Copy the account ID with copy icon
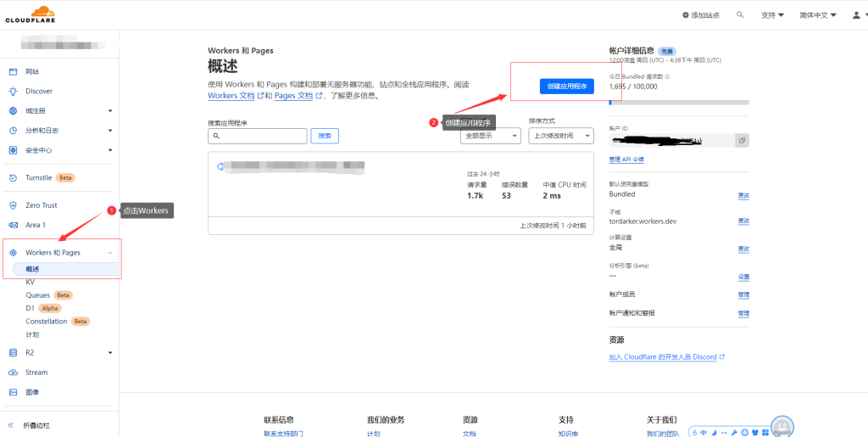The height and width of the screenshot is (437, 868). [742, 140]
